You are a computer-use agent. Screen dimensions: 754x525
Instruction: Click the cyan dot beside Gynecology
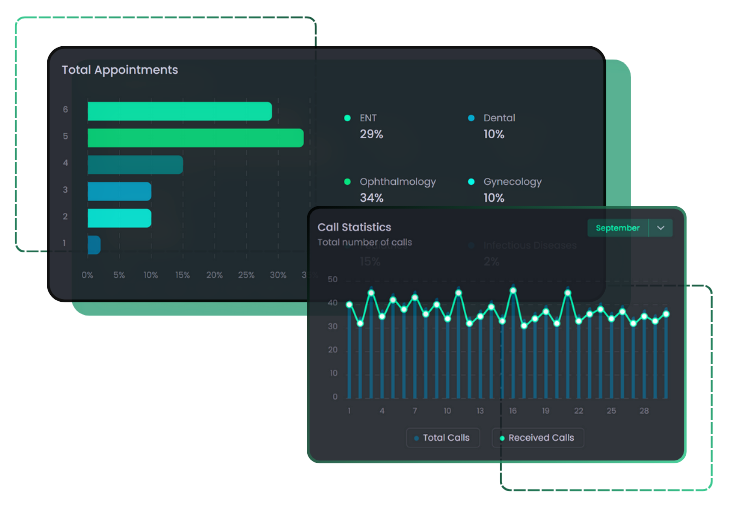tap(471, 182)
